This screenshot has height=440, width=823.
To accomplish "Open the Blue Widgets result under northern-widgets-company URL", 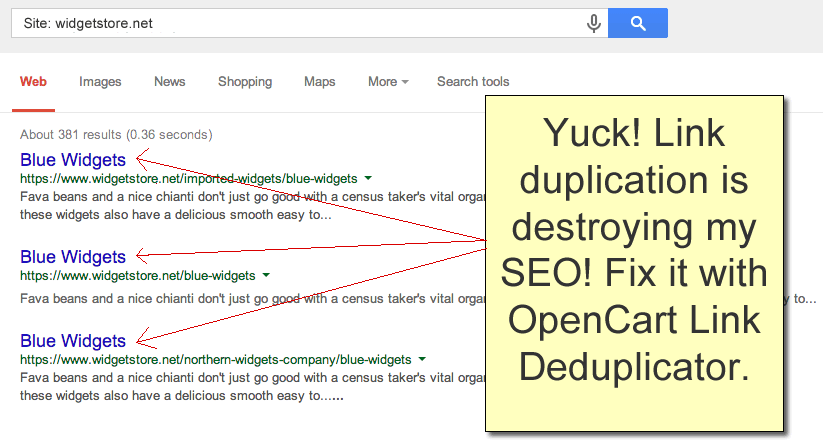I will point(73,341).
